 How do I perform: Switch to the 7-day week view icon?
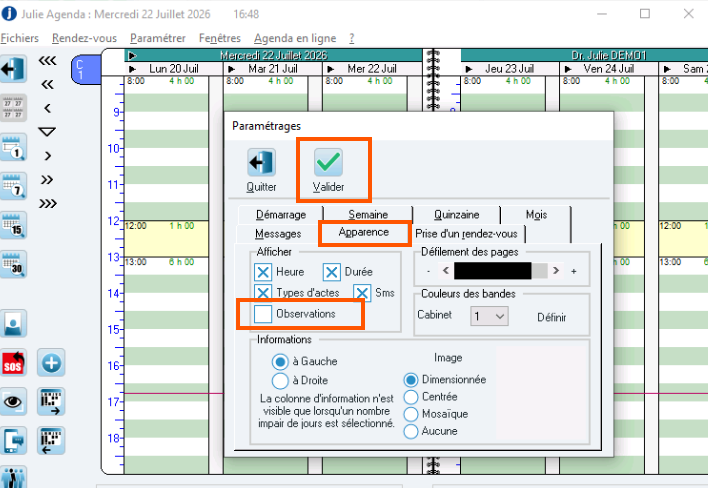[13, 186]
